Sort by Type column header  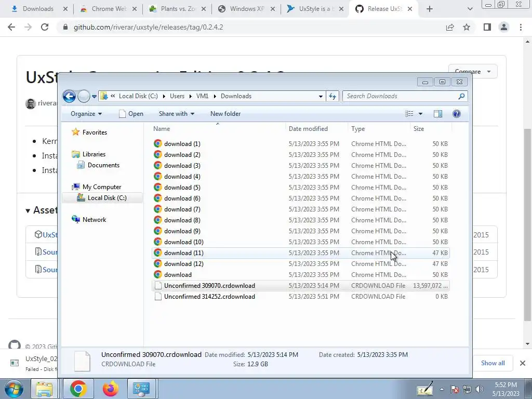coord(358,129)
